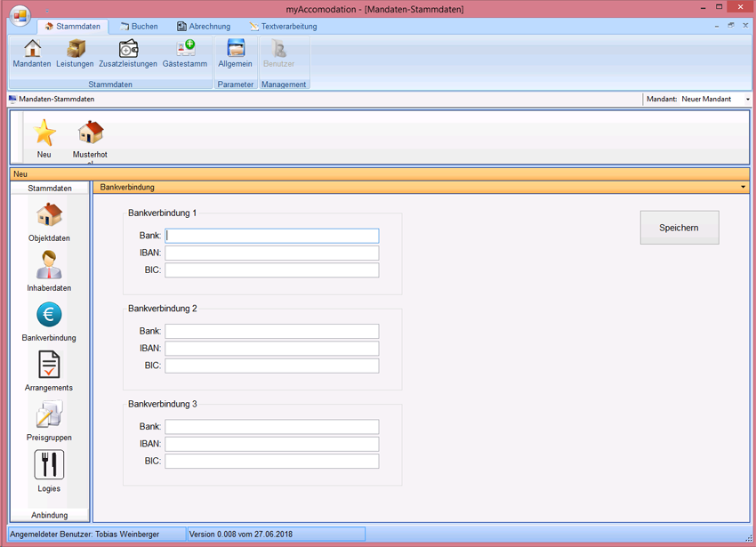Open the Logies sidebar section
This screenshot has width=756, height=547.
49,471
